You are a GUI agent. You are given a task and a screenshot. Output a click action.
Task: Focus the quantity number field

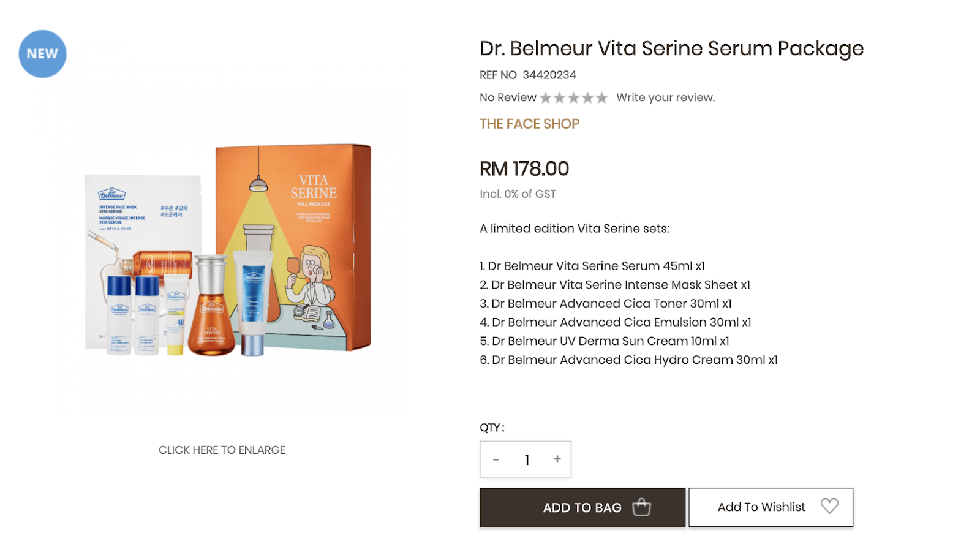[527, 459]
